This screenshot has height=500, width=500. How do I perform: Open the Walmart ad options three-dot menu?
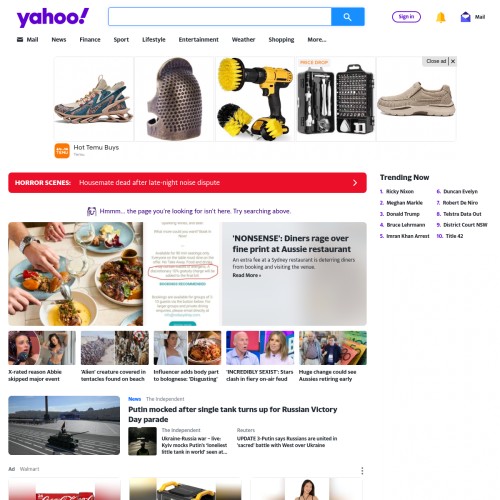coord(362,471)
